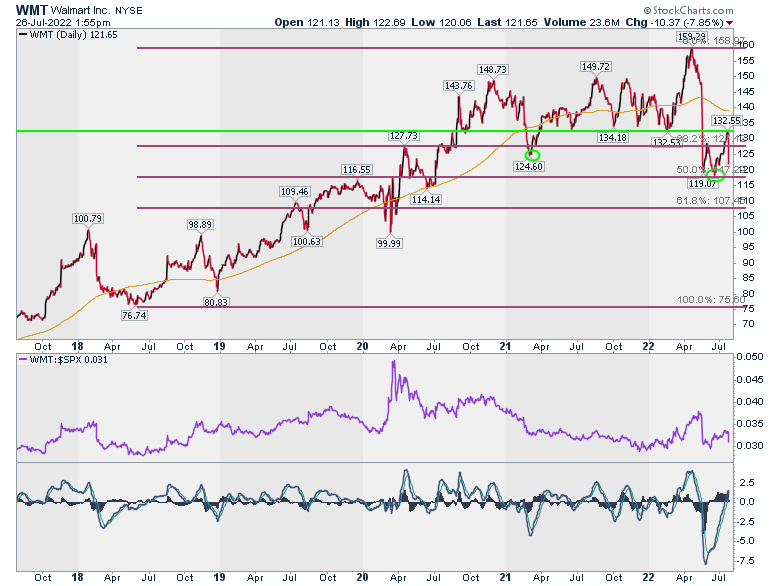780x586 pixels.
Task: Click the Last 121.65 value
Action: click(x=507, y=22)
